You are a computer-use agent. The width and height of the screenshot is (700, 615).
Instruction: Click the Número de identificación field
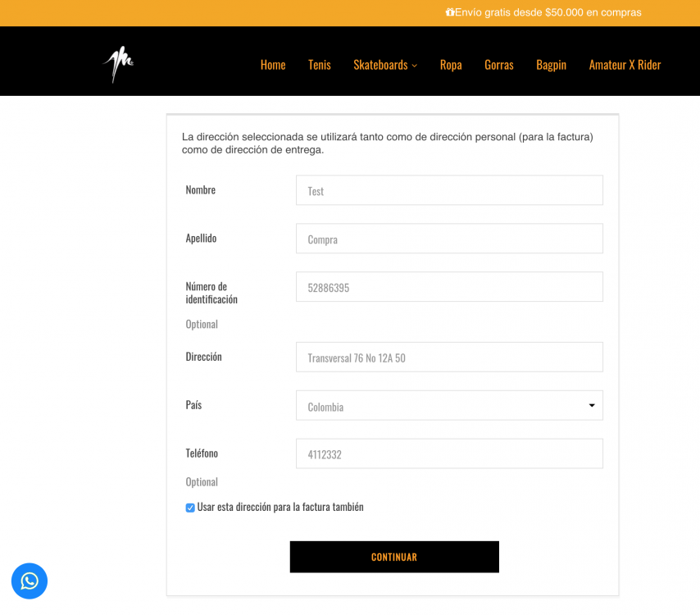tap(449, 286)
